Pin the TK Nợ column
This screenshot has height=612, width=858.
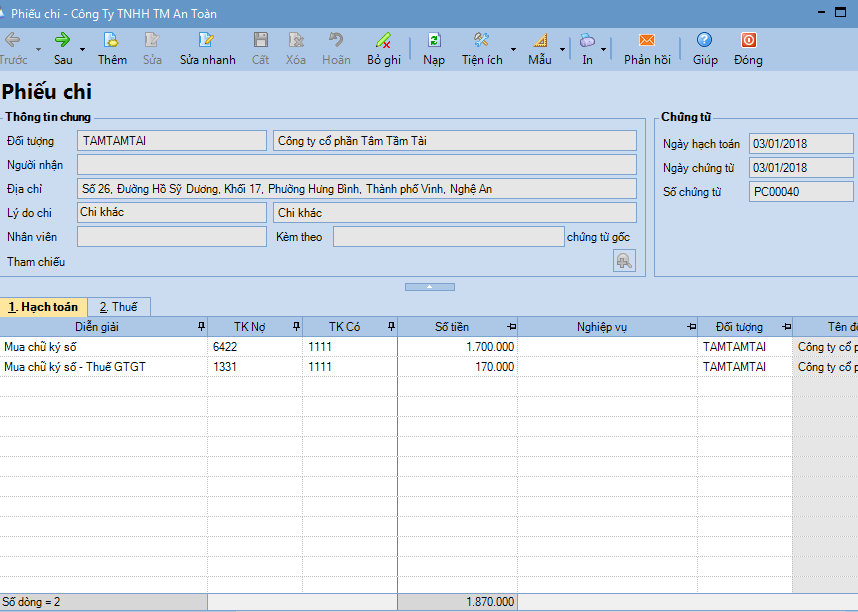pos(297,327)
